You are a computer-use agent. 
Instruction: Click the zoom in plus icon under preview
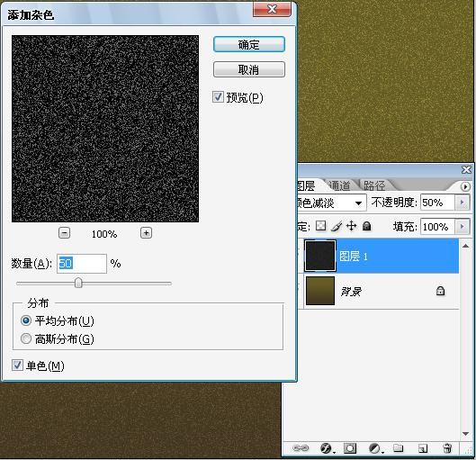coord(146,233)
